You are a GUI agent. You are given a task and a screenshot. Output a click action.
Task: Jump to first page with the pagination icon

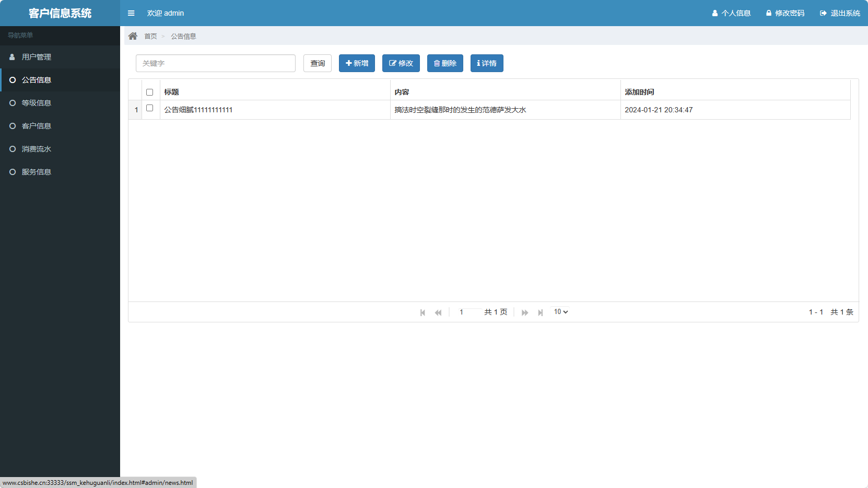click(423, 312)
